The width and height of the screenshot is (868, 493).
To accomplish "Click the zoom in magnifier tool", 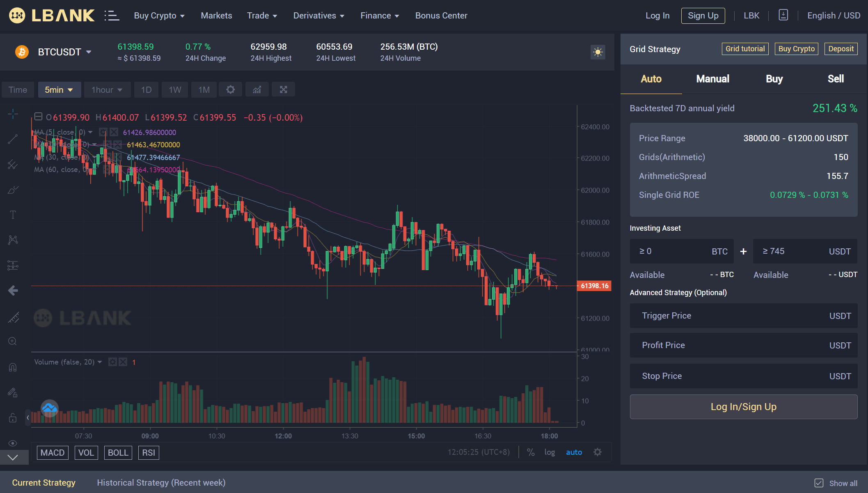I will 13,342.
